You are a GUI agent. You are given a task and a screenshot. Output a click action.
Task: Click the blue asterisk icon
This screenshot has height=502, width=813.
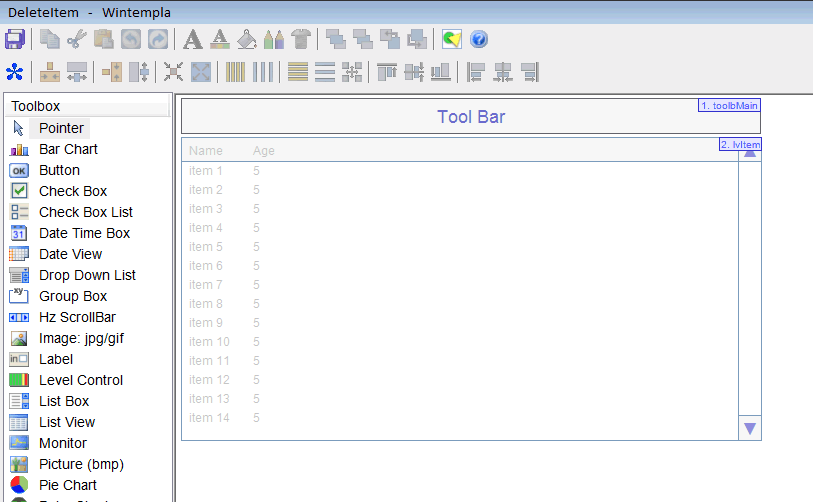tap(15, 72)
